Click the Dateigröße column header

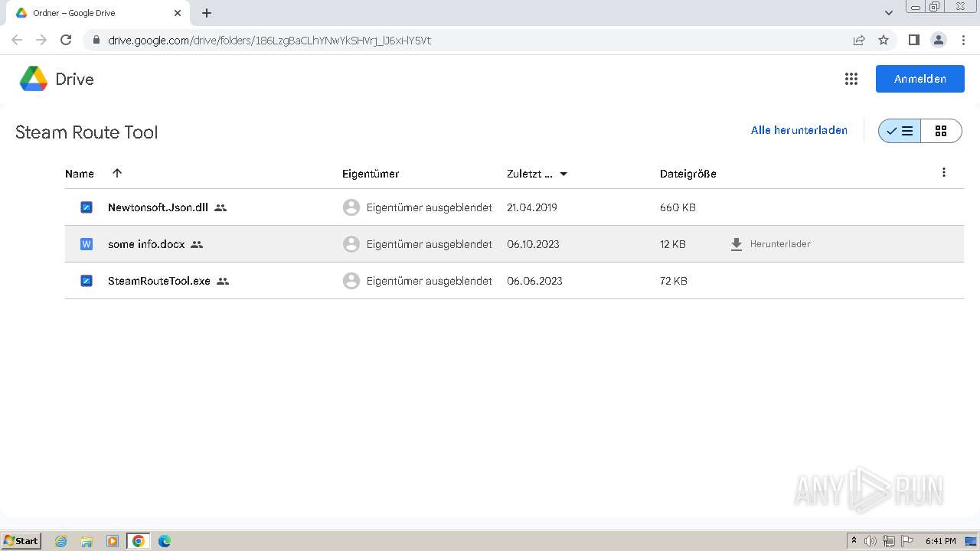pos(688,174)
